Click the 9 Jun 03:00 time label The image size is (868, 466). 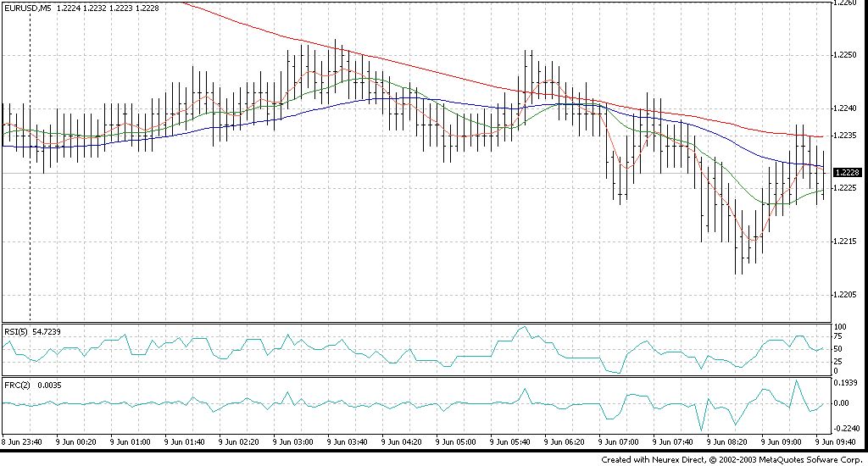292,441
